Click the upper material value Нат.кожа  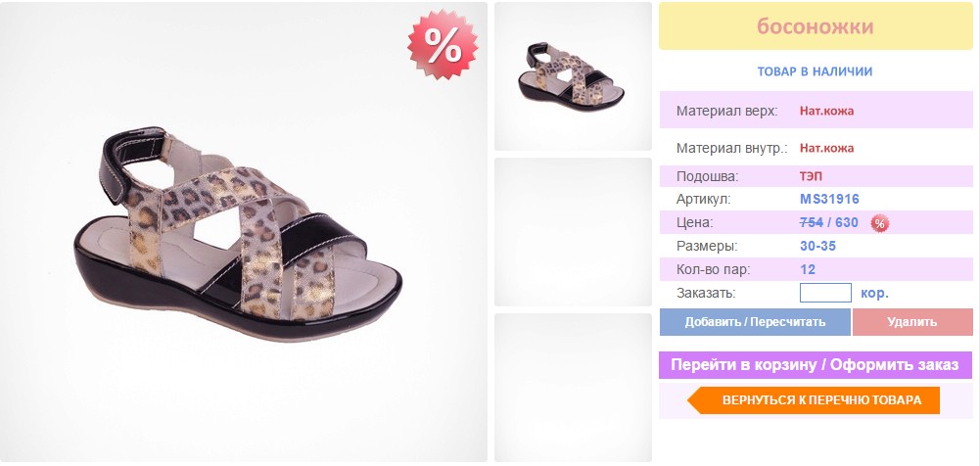(x=827, y=112)
